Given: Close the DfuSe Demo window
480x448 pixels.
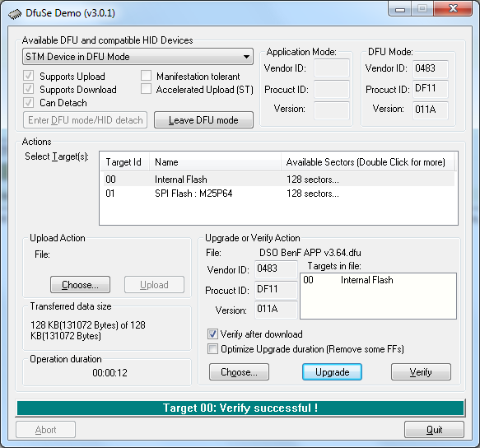Looking at the screenshot, I should (x=453, y=8).
